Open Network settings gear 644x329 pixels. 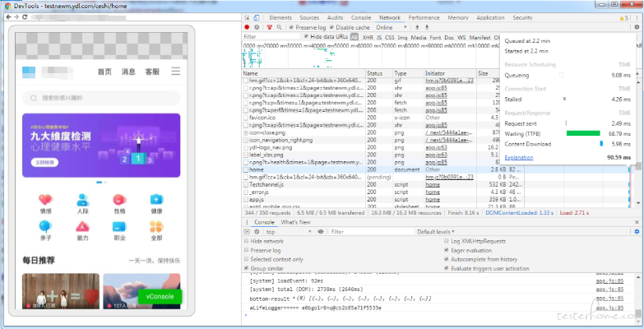[637, 27]
